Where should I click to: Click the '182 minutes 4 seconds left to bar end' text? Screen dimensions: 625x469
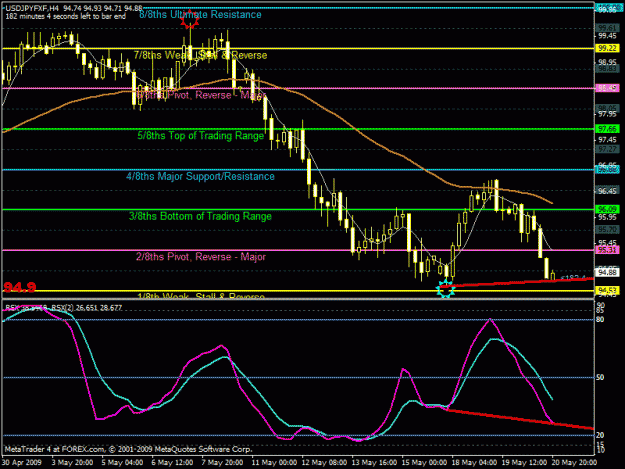click(65, 17)
